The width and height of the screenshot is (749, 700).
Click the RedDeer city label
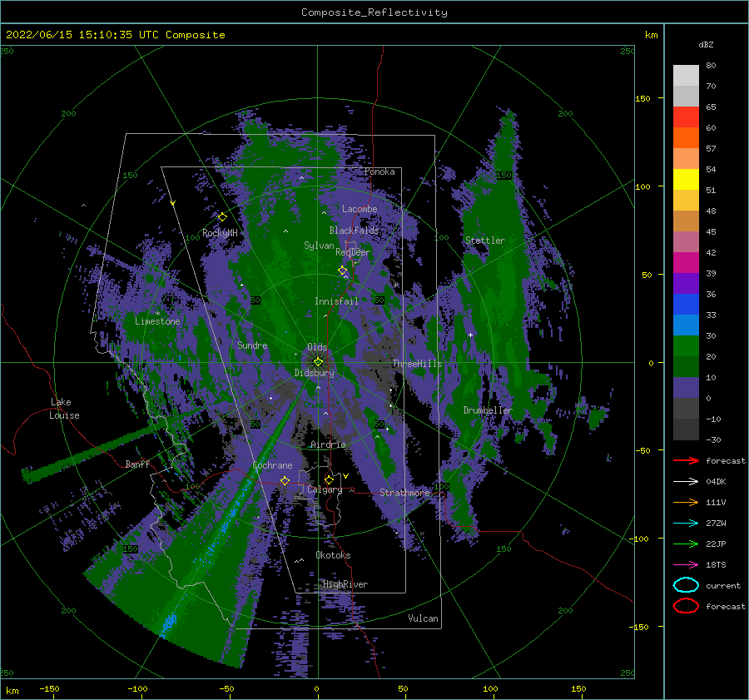click(x=353, y=252)
